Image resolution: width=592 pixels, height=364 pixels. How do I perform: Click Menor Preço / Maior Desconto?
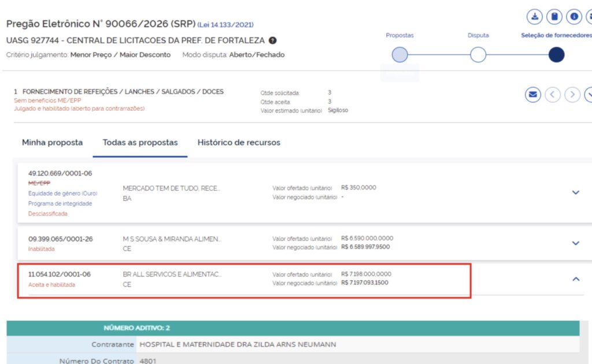tap(120, 55)
